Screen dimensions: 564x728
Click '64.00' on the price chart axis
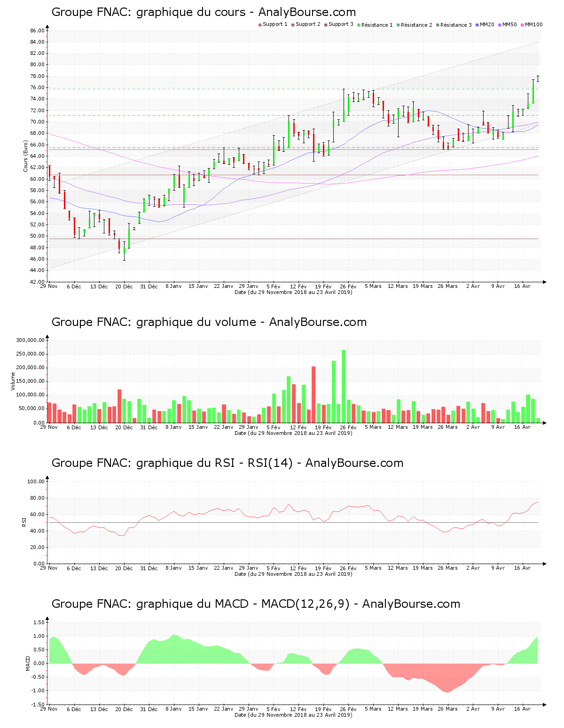click(38, 156)
